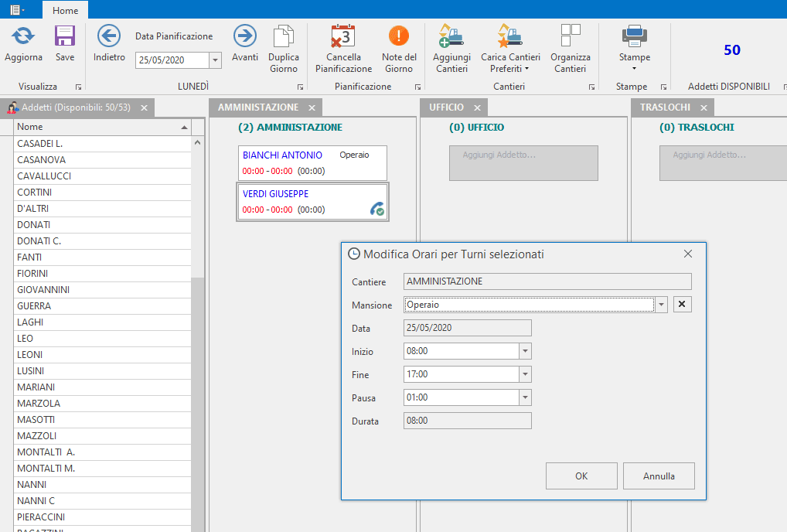Clear the Mansione field with X button
Screen dimensions: 787x532
coord(682,304)
